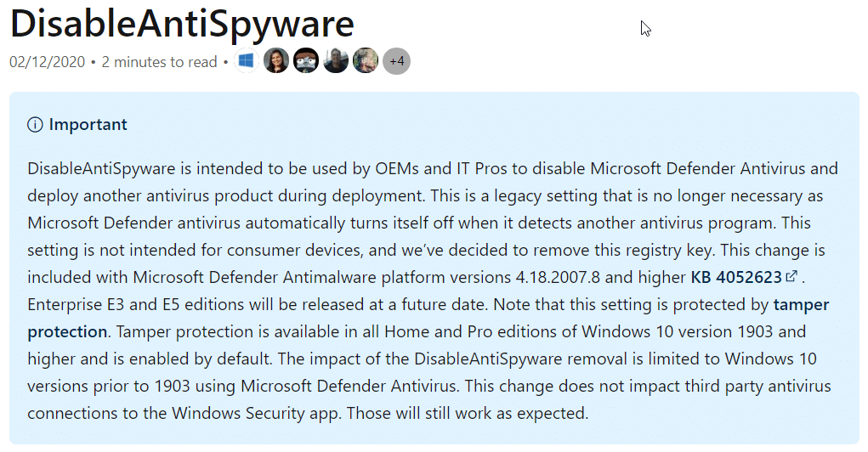This screenshot has width=868, height=452.
Task: Click the Important heading label
Action: pos(88,125)
